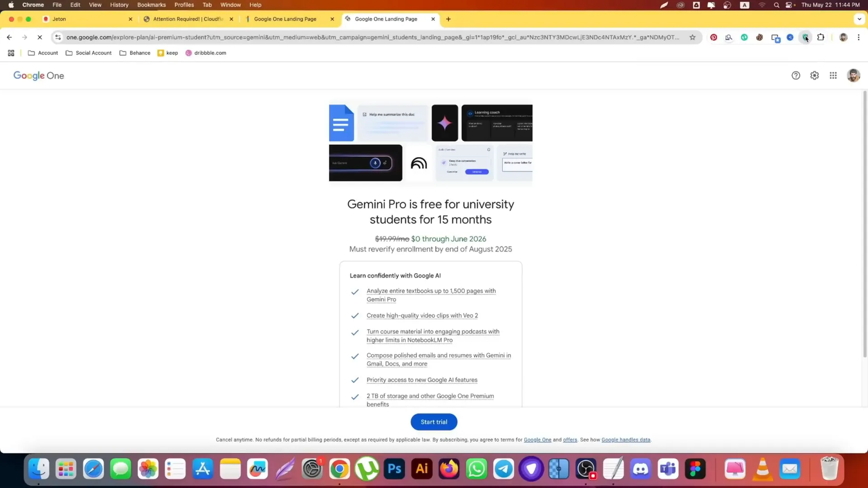The width and height of the screenshot is (868, 488).
Task: Switch to Attention Required Cloudflare tab
Action: pyautogui.click(x=188, y=19)
